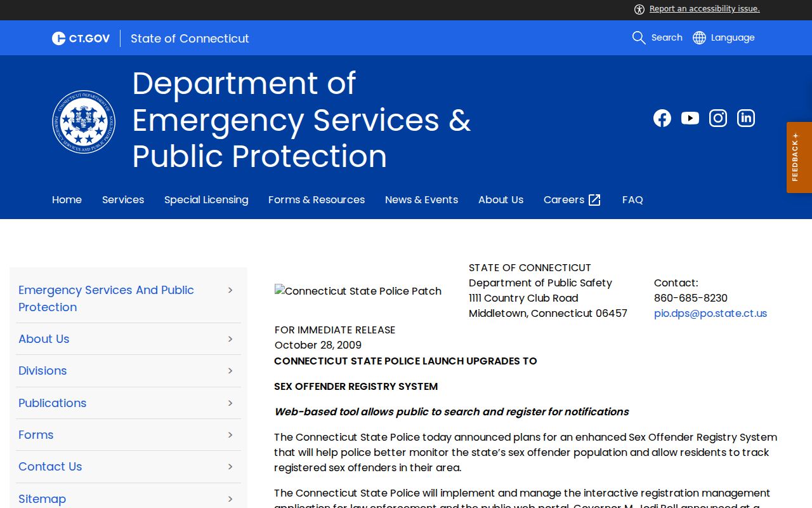Click the FOR IMMEDIATE RELEASE text

[x=335, y=330]
